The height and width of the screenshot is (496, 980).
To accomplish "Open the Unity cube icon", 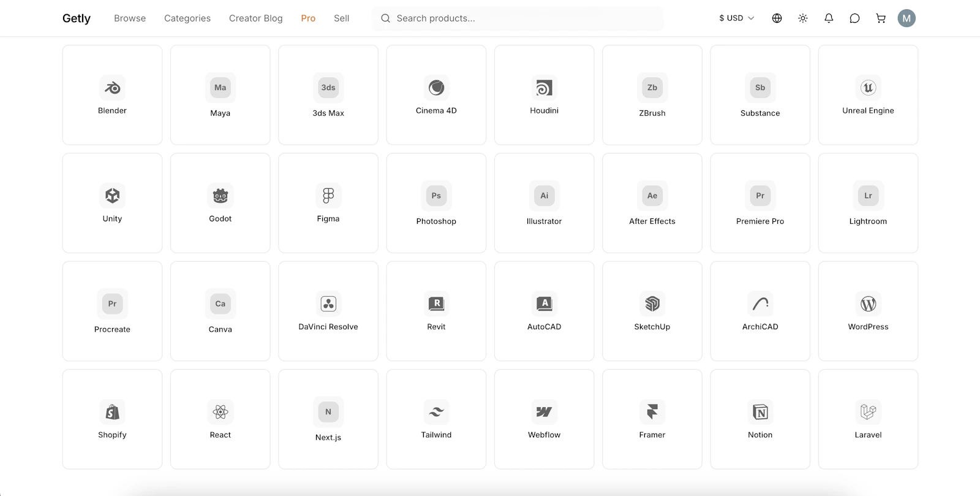I will (x=112, y=196).
